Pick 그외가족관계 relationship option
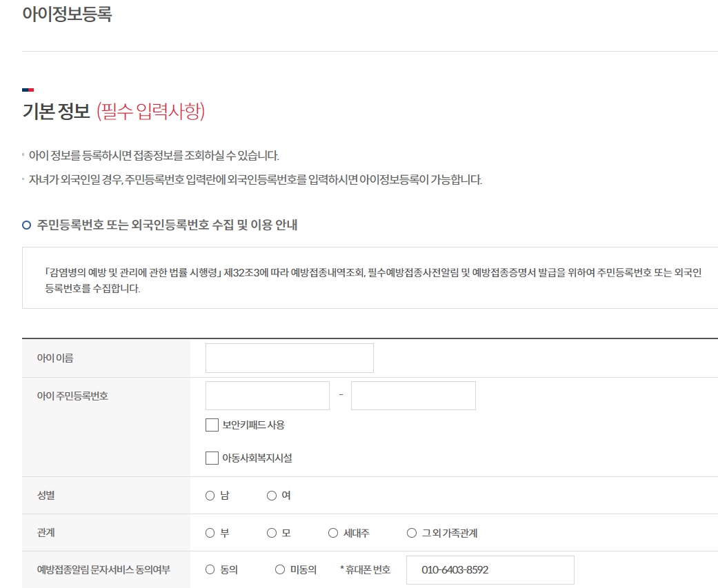This screenshot has height=588, width=718. [x=411, y=532]
